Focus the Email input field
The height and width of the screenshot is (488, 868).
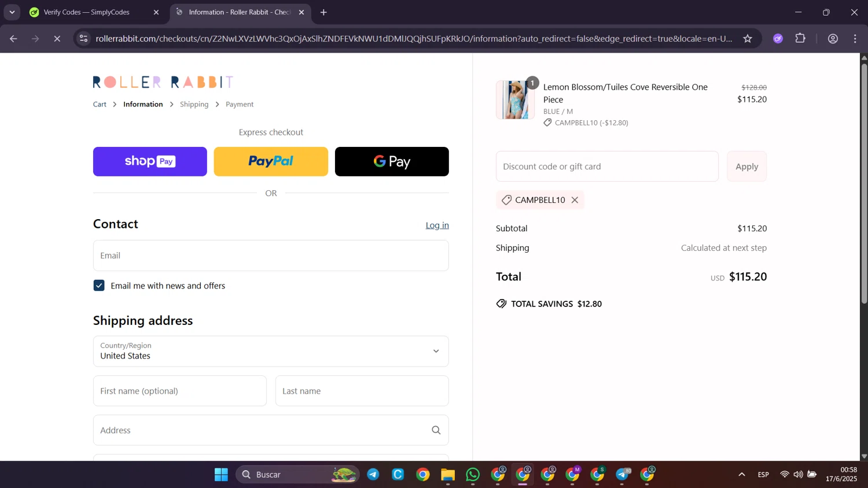tap(271, 256)
